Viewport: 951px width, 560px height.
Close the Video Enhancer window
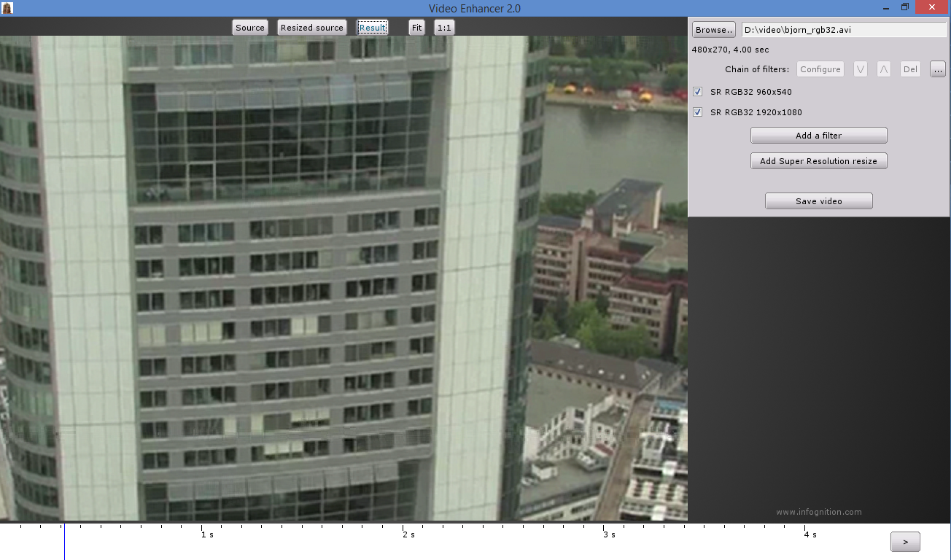click(933, 8)
